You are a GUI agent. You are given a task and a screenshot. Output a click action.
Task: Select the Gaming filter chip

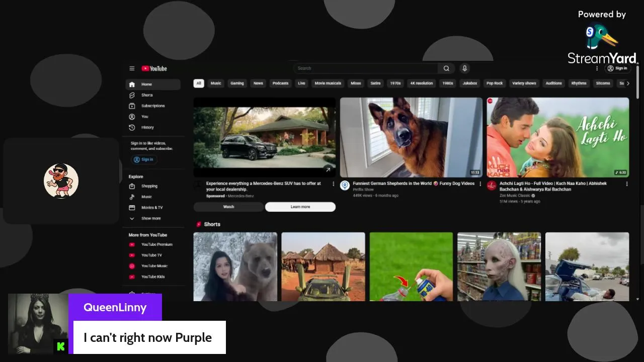(237, 83)
